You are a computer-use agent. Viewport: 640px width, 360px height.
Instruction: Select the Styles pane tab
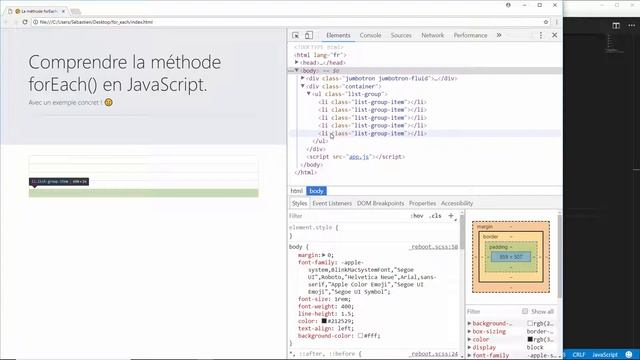click(299, 203)
